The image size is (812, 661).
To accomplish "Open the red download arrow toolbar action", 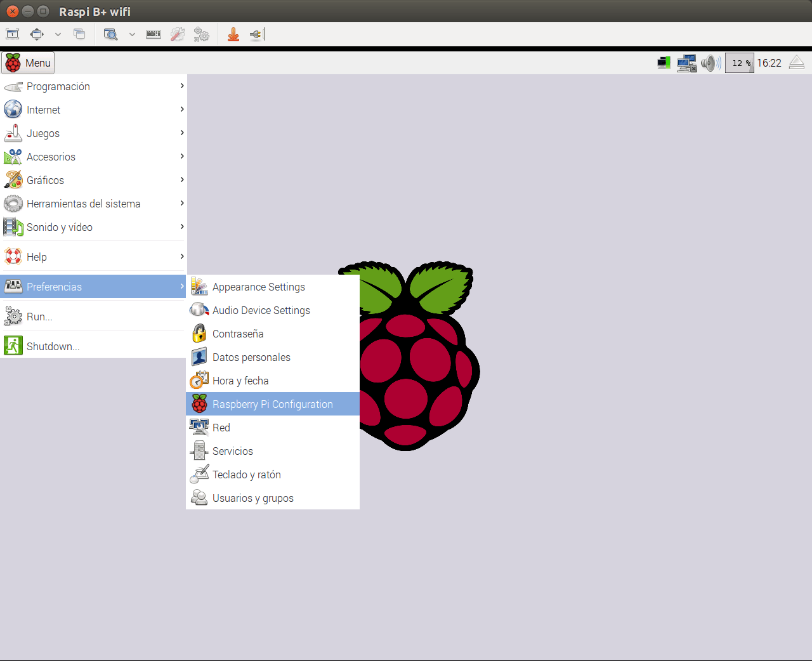I will 233,34.
